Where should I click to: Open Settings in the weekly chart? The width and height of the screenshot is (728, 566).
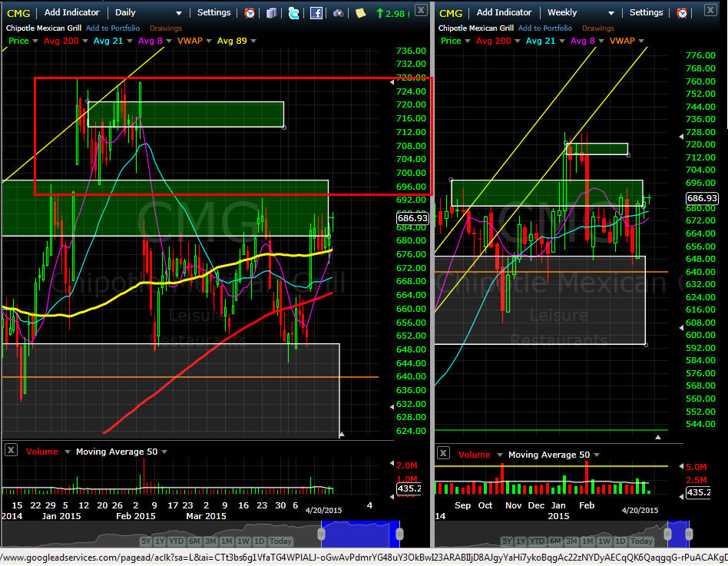coord(646,12)
